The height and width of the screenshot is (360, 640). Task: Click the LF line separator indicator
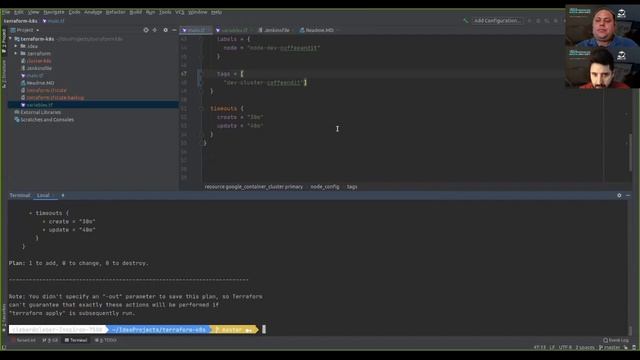(552, 347)
